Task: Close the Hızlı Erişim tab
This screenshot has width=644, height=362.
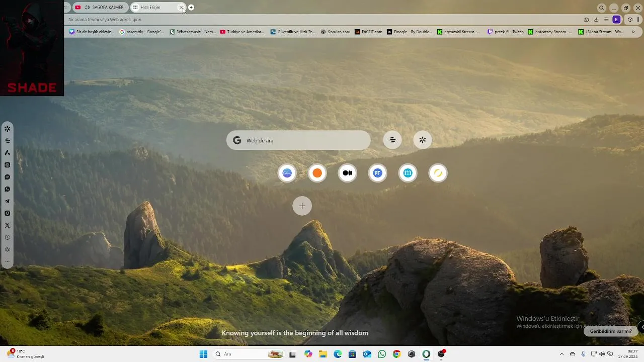Action: tap(181, 8)
